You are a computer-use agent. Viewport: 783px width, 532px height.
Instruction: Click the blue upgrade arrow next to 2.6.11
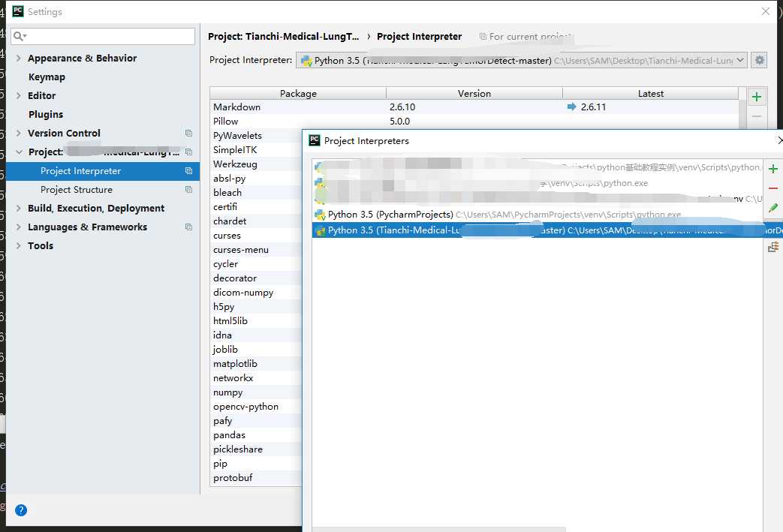[x=571, y=107]
